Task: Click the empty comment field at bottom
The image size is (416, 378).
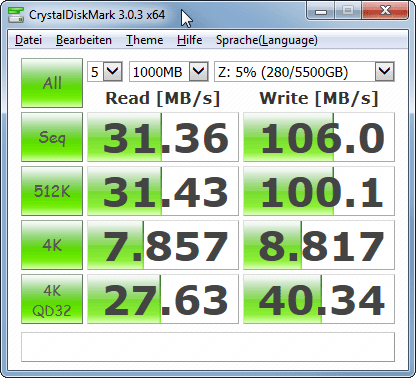Action: coord(208,347)
